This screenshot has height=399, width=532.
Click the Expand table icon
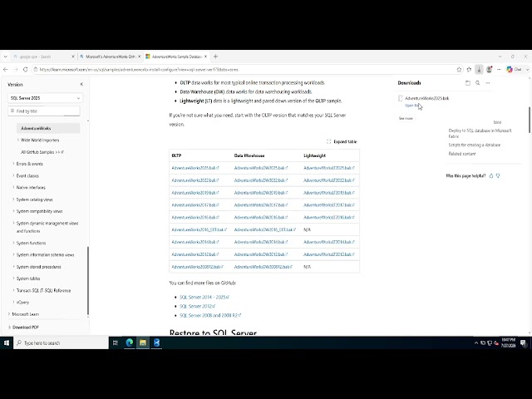(328, 141)
